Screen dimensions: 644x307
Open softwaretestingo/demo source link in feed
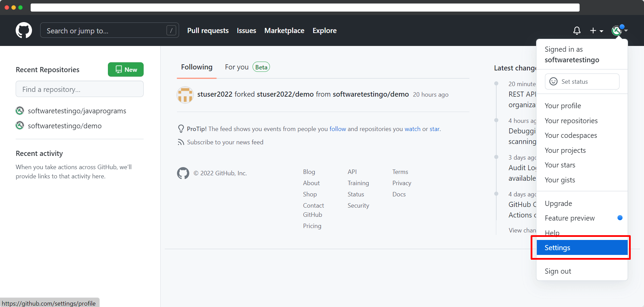[x=371, y=94]
